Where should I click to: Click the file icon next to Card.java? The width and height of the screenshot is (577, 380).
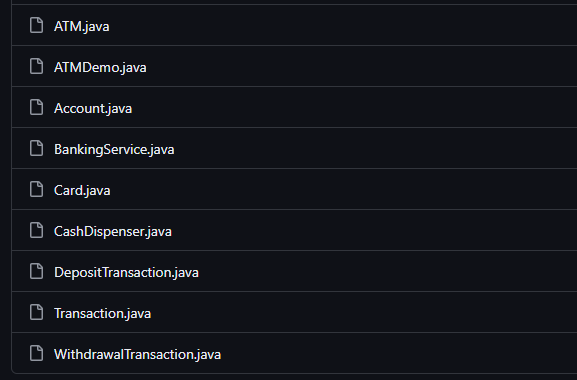pos(36,189)
